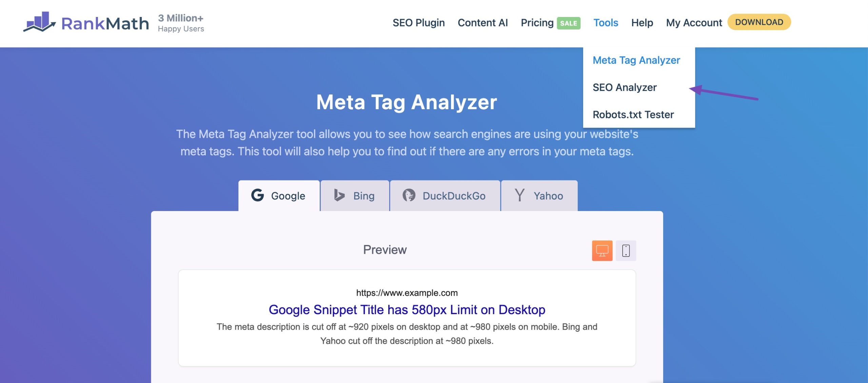Open the Pricing page link
The image size is (868, 383).
[x=537, y=23]
